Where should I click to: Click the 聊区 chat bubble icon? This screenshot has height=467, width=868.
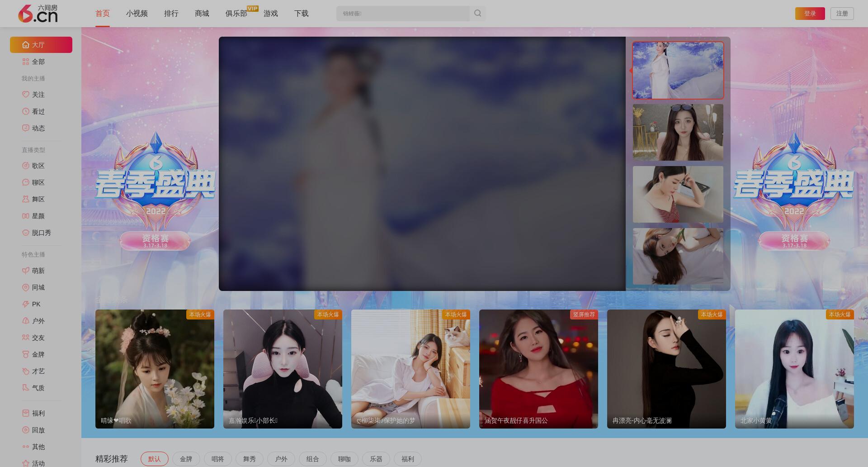coord(26,182)
